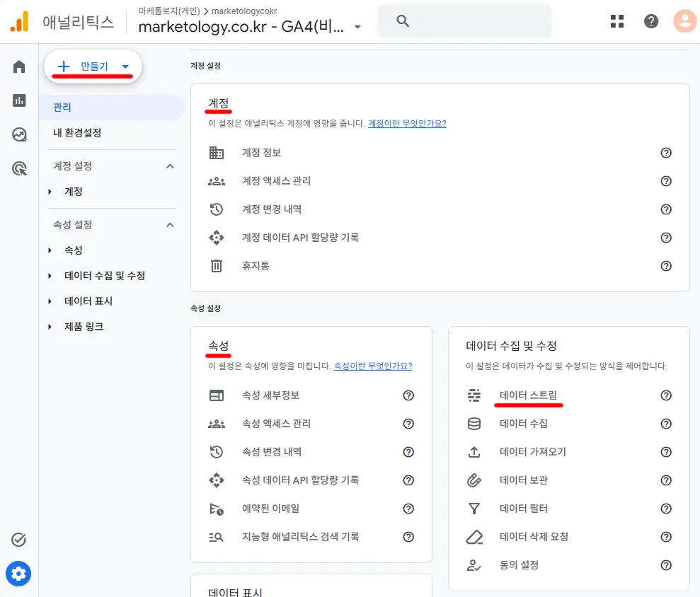Click help icon next to 예약된 이메일
This screenshot has height=597, width=700.
tap(408, 509)
